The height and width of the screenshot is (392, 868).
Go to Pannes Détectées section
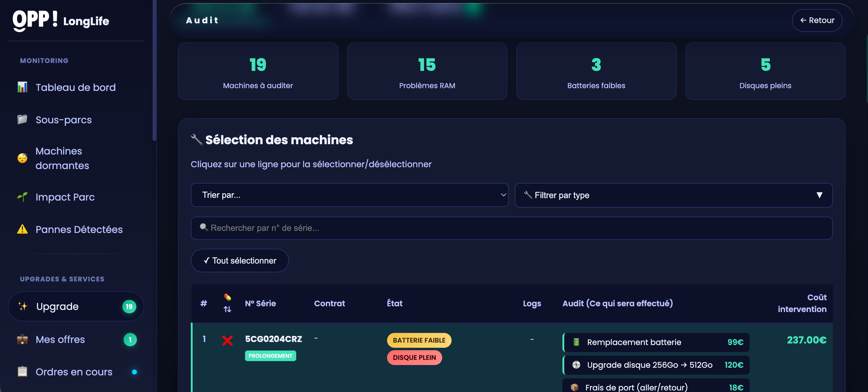point(79,229)
